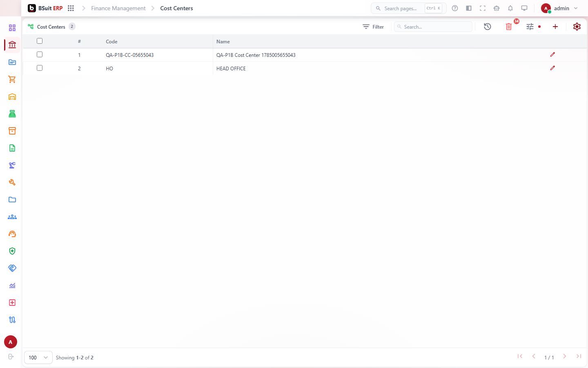Image resolution: width=588 pixels, height=368 pixels.
Task: Open the red gear settings icon
Action: click(x=577, y=27)
